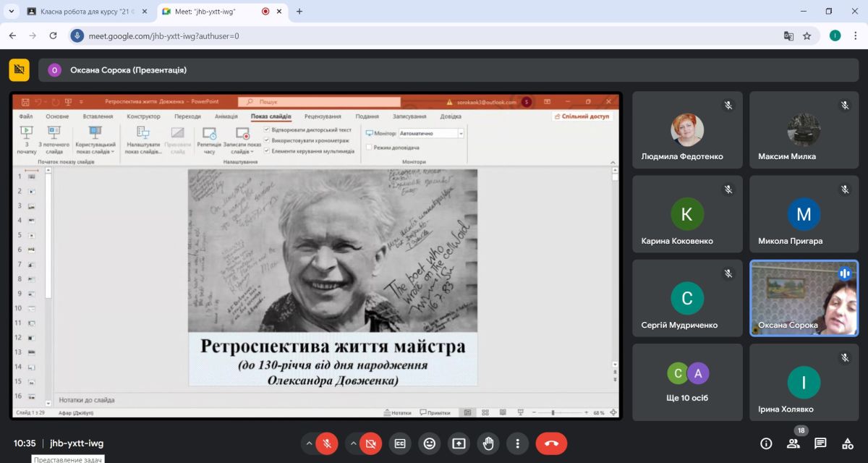The width and height of the screenshot is (868, 463).
Task: Select the Анімація ribbon tab
Action: 226,116
